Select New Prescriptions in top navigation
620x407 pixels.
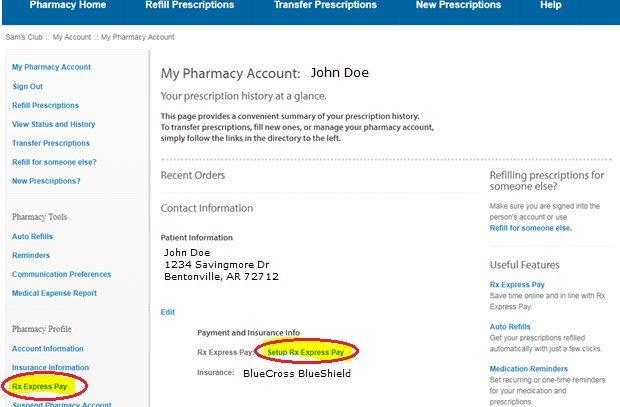coord(458,5)
